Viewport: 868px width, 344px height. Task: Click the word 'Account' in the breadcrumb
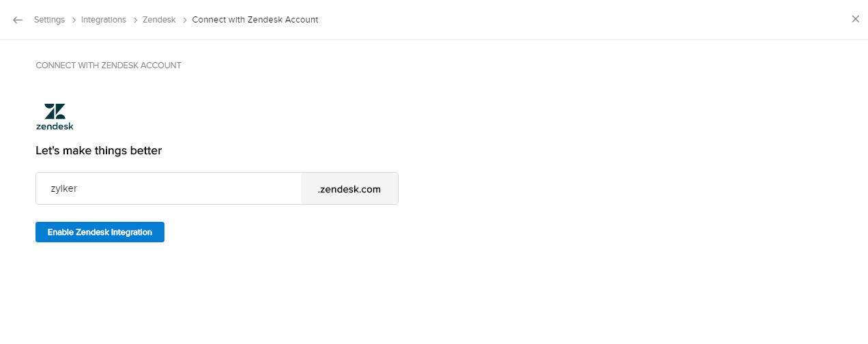[302, 20]
